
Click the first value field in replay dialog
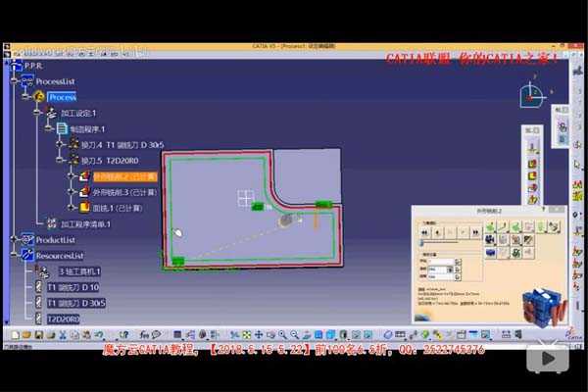[441, 262]
